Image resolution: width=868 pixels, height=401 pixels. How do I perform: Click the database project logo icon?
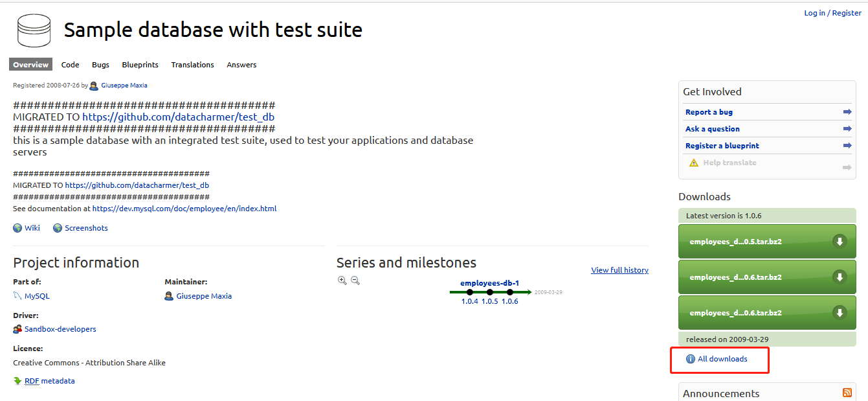[34, 30]
